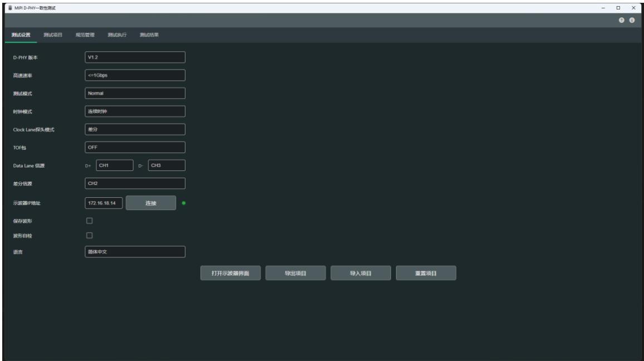
Task: Switch to the 测试项目 tab
Action: click(x=53, y=35)
